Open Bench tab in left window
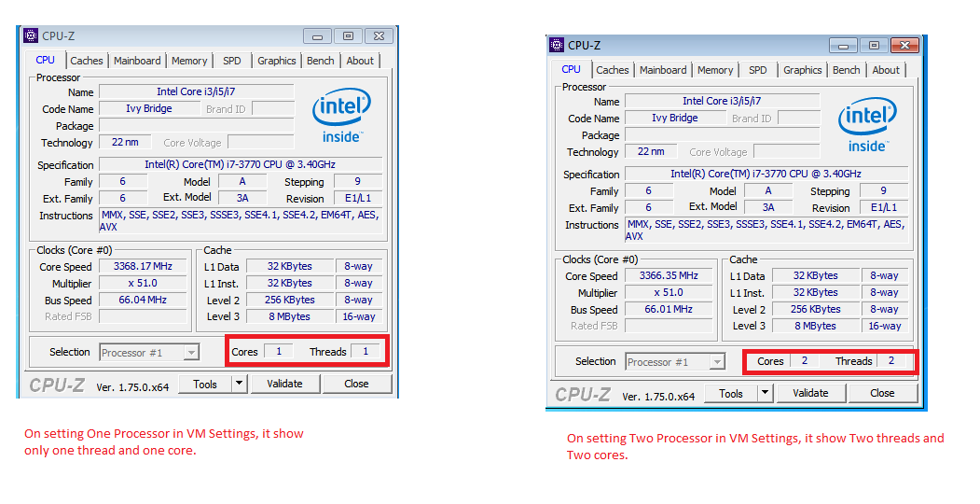 point(320,61)
